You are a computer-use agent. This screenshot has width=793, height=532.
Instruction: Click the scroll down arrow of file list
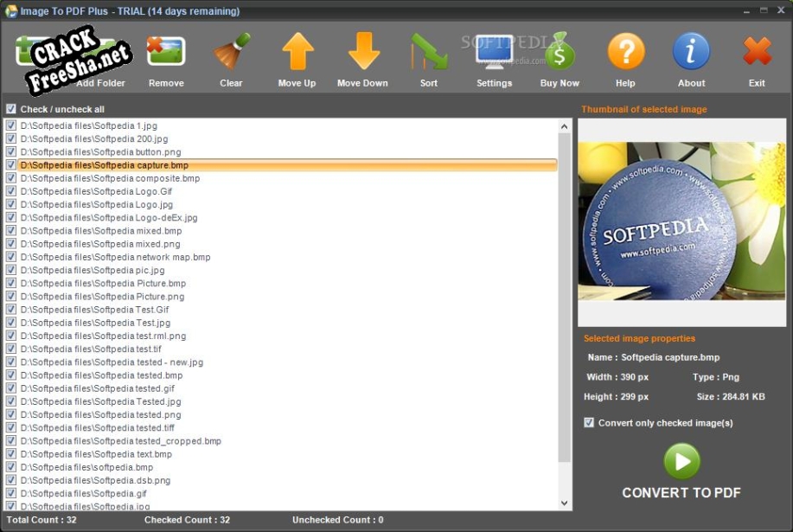[565, 503]
